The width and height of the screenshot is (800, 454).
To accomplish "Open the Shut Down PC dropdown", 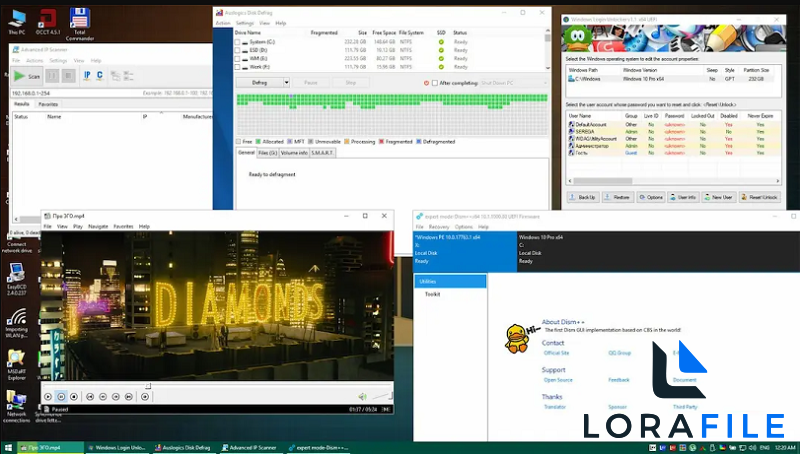I will 514,83.
